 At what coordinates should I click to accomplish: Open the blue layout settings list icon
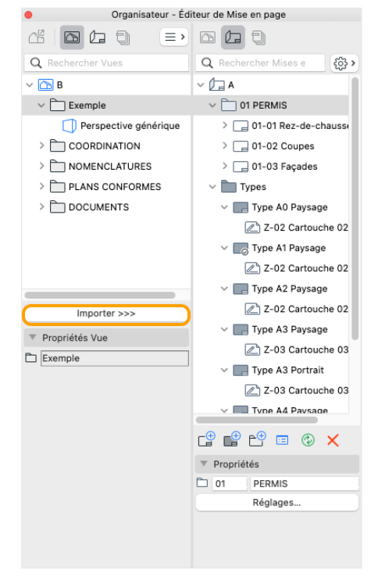(x=282, y=440)
